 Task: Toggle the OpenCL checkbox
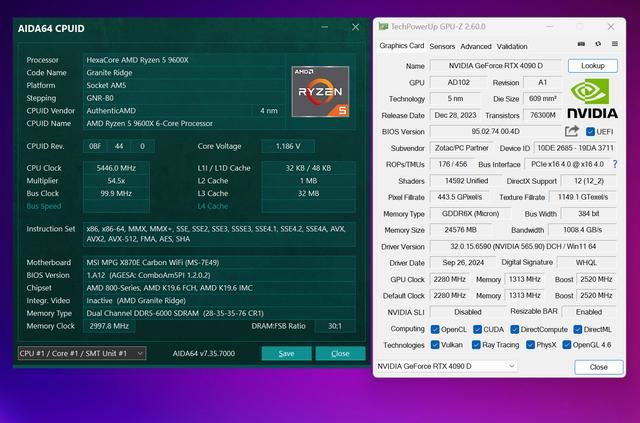click(435, 329)
